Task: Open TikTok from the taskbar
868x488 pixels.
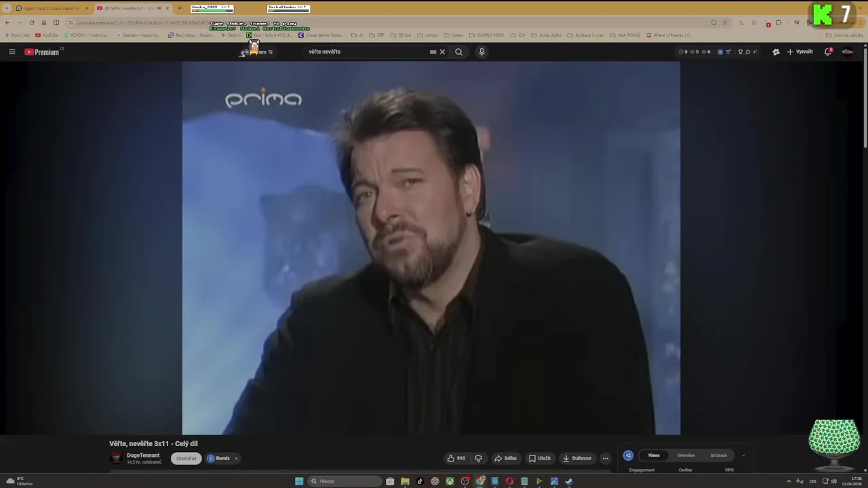Action: point(420,481)
